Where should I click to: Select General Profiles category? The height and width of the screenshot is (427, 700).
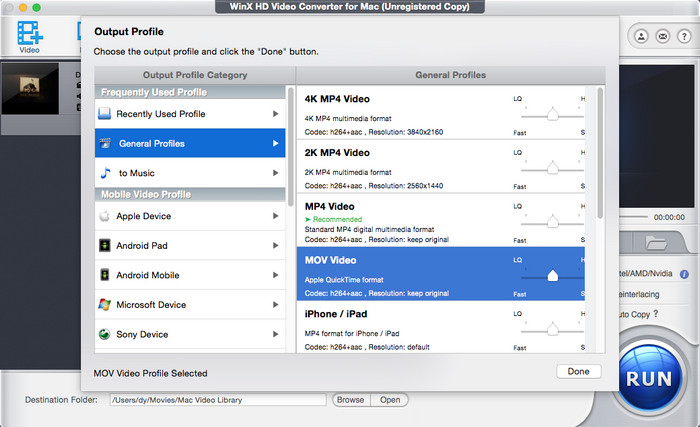[190, 143]
